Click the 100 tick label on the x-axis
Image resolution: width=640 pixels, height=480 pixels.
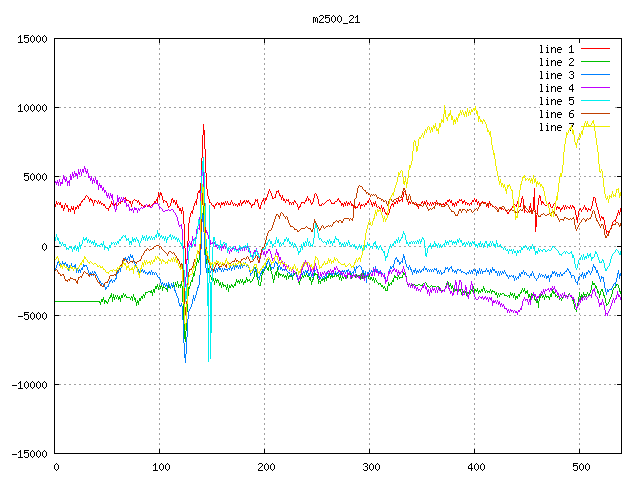[160, 467]
